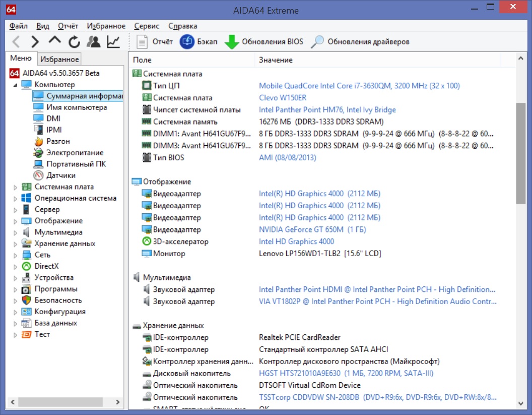The height and width of the screenshot is (415, 532).
Task: Go up one level with Up arrow
Action: point(54,41)
